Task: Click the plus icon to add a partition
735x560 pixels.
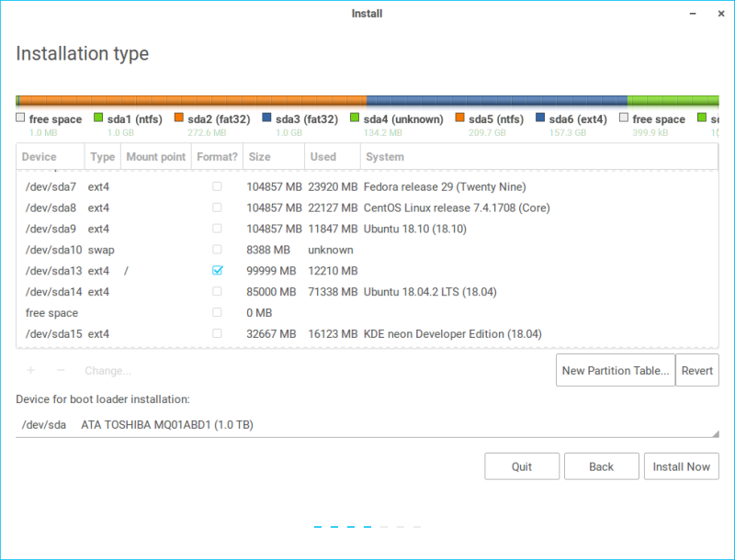Action: [x=30, y=370]
